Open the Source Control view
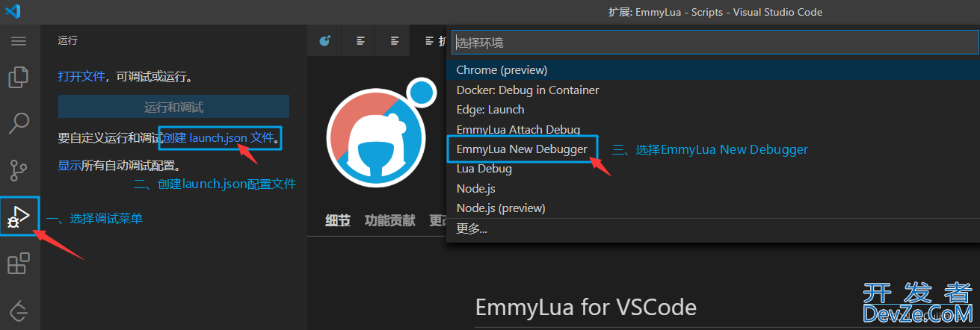This screenshot has width=980, height=330. (x=19, y=170)
